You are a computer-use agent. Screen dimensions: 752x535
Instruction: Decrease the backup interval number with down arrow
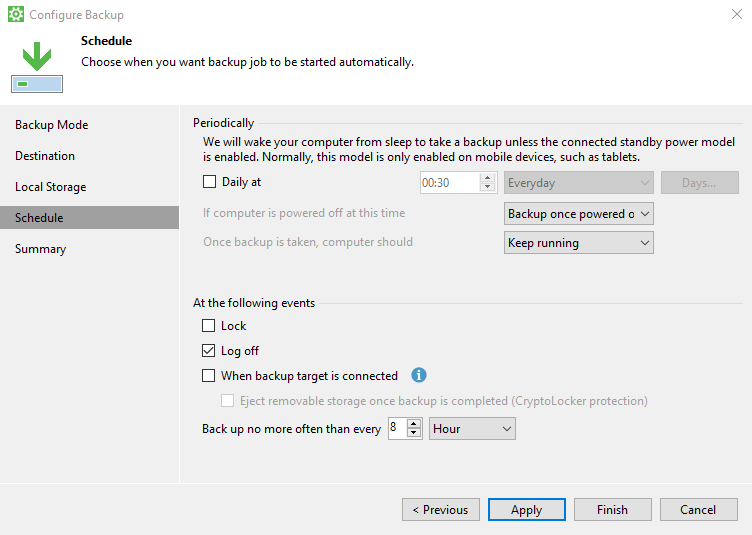414,433
